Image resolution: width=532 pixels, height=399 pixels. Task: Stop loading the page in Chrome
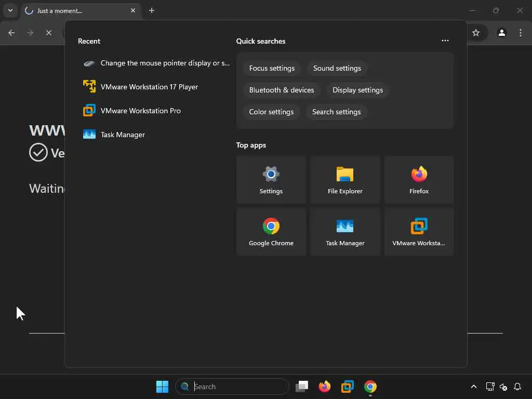click(49, 33)
